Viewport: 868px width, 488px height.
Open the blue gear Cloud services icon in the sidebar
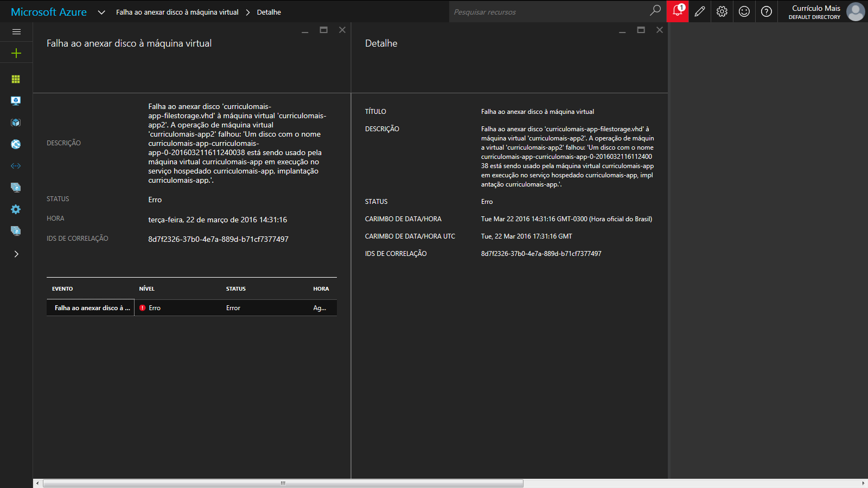tap(16, 209)
